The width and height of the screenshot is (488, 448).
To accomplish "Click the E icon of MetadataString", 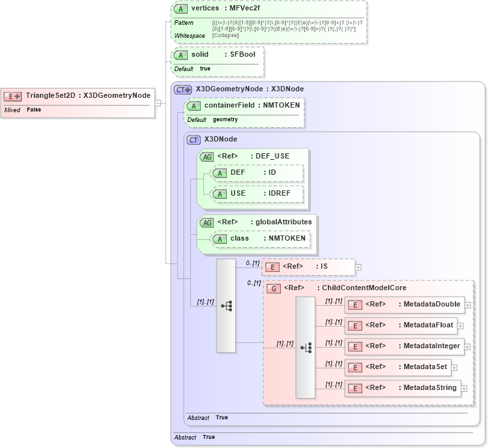I will (355, 389).
